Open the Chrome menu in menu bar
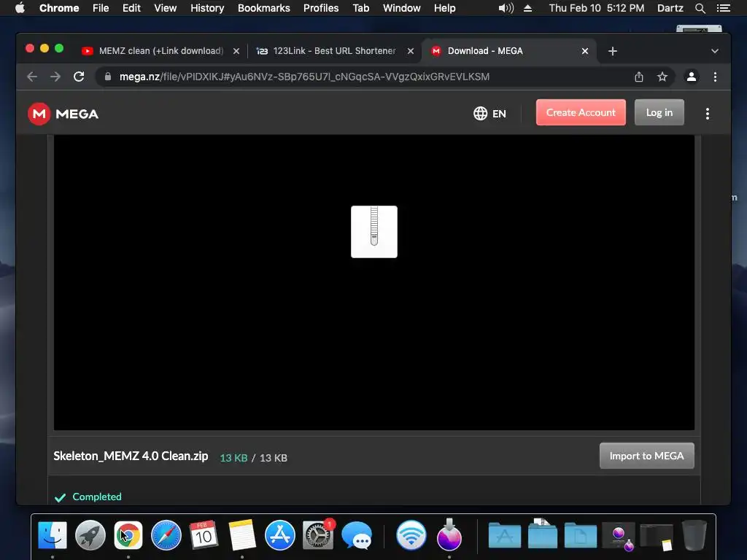 [x=59, y=8]
